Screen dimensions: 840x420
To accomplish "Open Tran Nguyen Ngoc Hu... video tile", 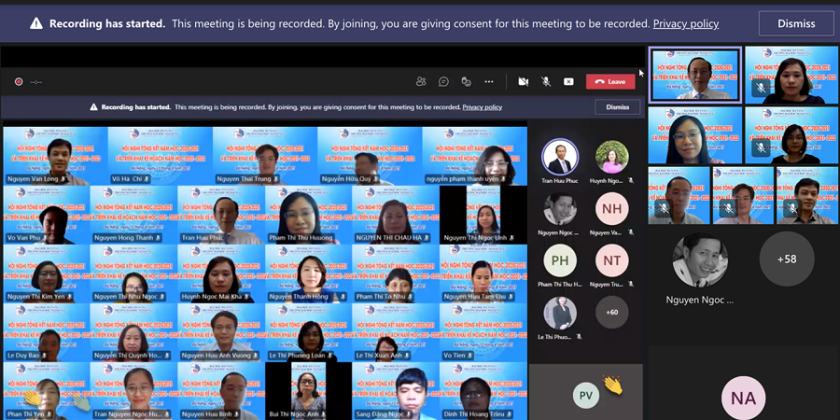I will coord(134,391).
